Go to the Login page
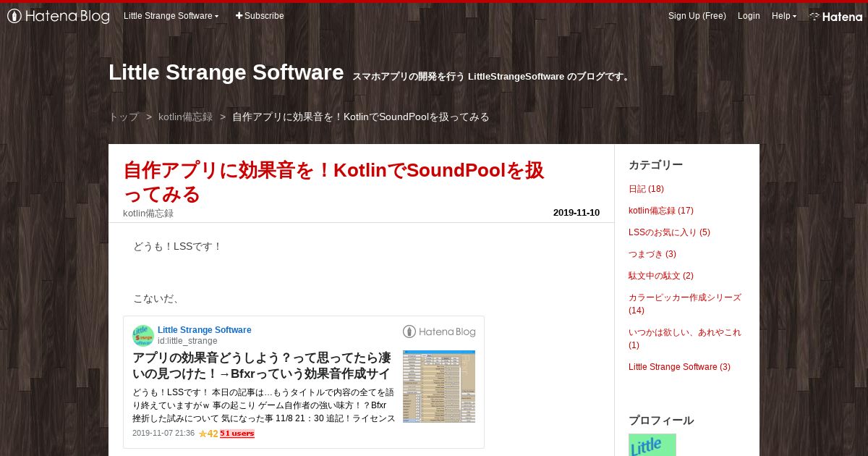The width and height of the screenshot is (868, 456). 749,16
